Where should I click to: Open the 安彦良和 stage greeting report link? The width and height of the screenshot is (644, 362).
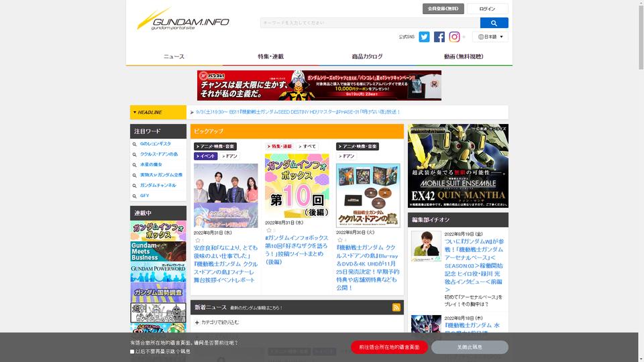point(226,264)
